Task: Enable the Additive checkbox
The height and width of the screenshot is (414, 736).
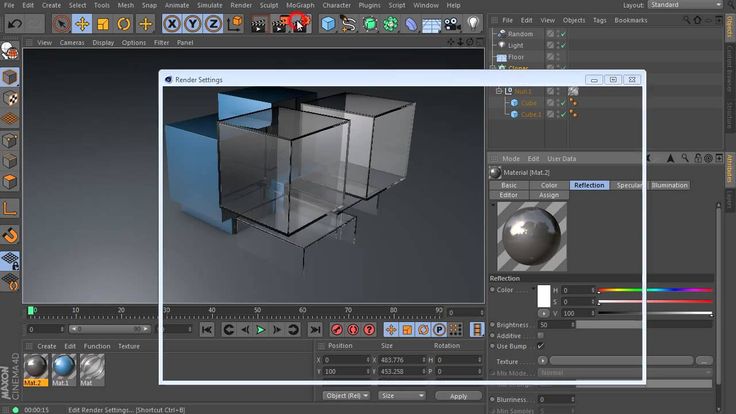Action: [541, 336]
